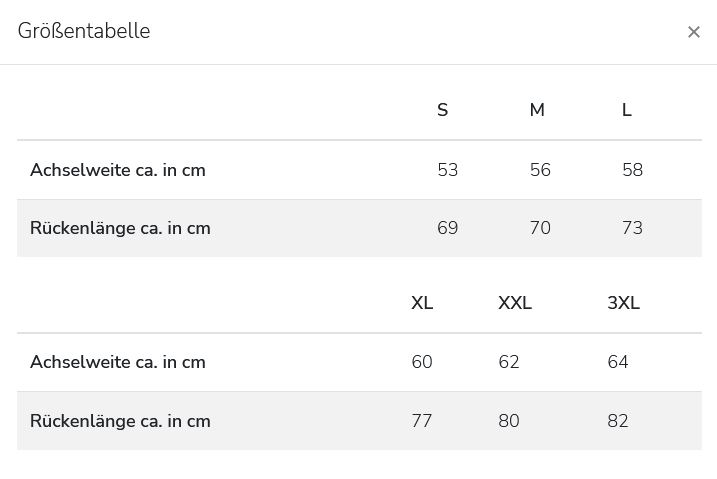Viewport: 717px width, 479px height.
Task: Click the first Achselweite ca. in cm label
Action: 118,170
